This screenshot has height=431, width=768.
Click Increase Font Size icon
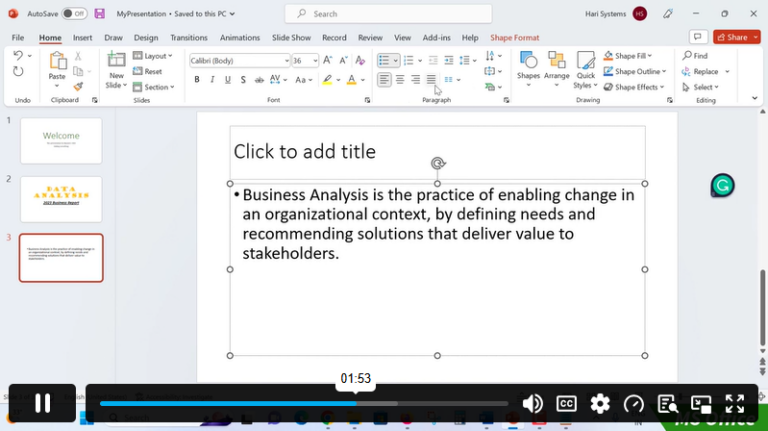pos(327,60)
